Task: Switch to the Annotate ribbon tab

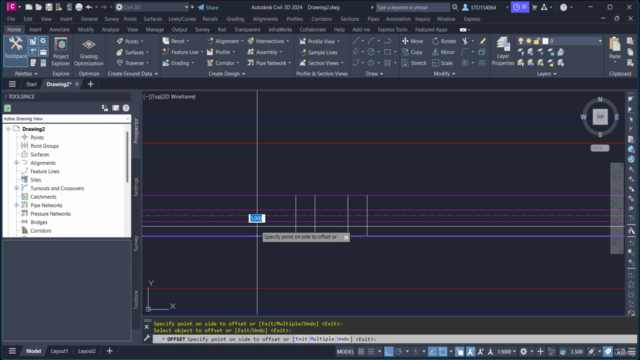Action: point(59,29)
